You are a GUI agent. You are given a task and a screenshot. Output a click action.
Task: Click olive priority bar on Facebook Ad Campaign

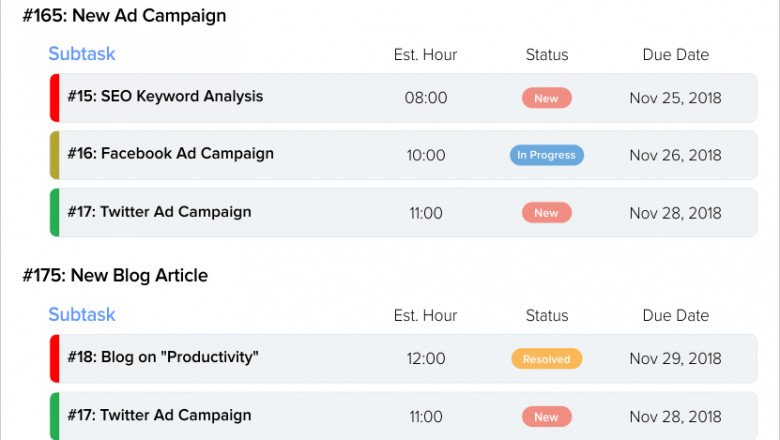coord(54,155)
